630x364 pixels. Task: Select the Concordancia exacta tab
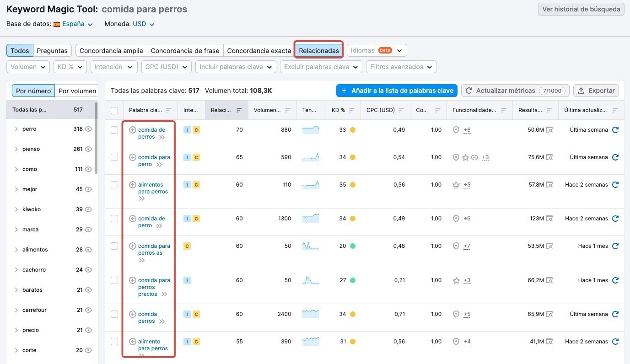tap(259, 50)
